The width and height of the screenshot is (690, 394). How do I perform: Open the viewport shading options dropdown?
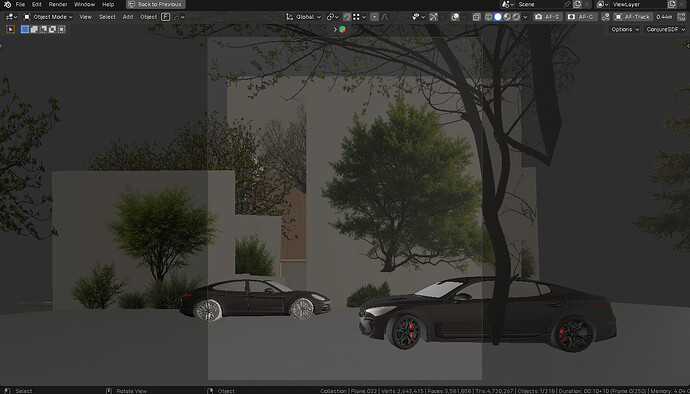[525, 17]
